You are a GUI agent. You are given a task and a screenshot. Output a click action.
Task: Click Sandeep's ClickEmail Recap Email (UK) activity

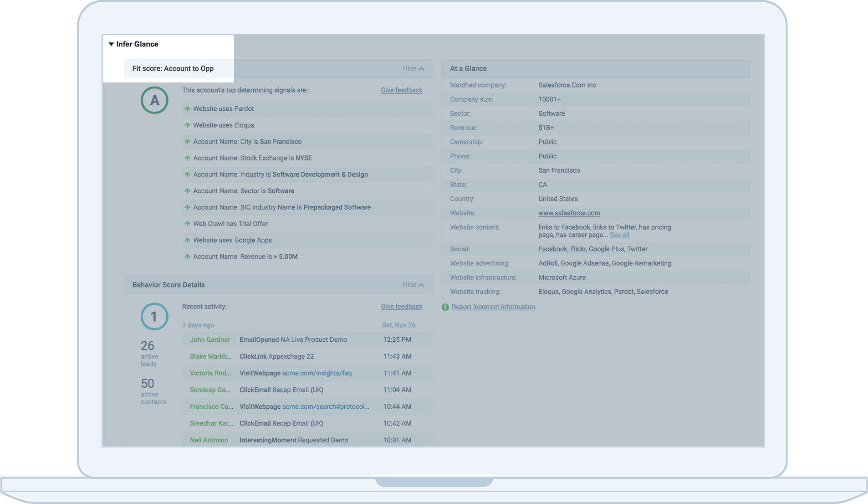(281, 390)
